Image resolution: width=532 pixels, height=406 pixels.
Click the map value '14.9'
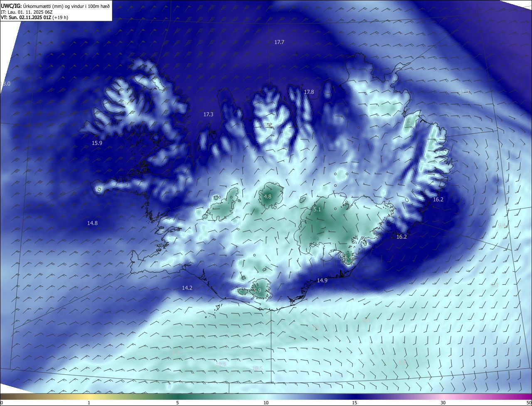pyautogui.click(x=322, y=281)
